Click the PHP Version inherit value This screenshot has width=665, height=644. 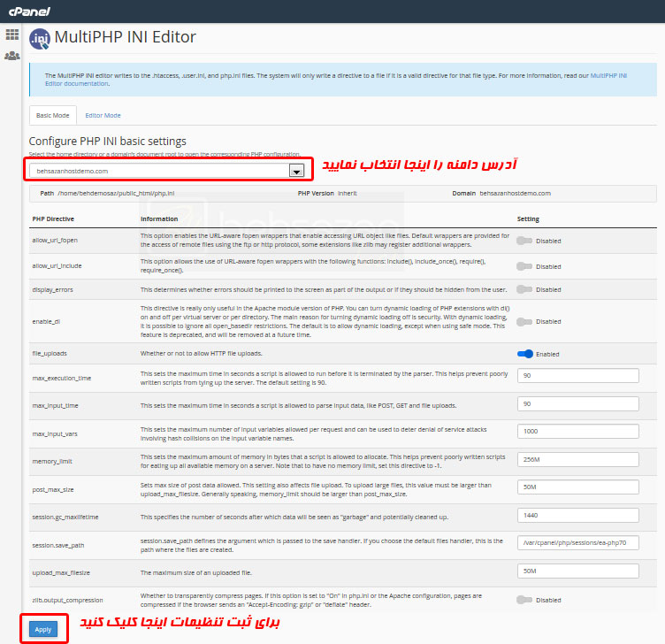point(348,193)
